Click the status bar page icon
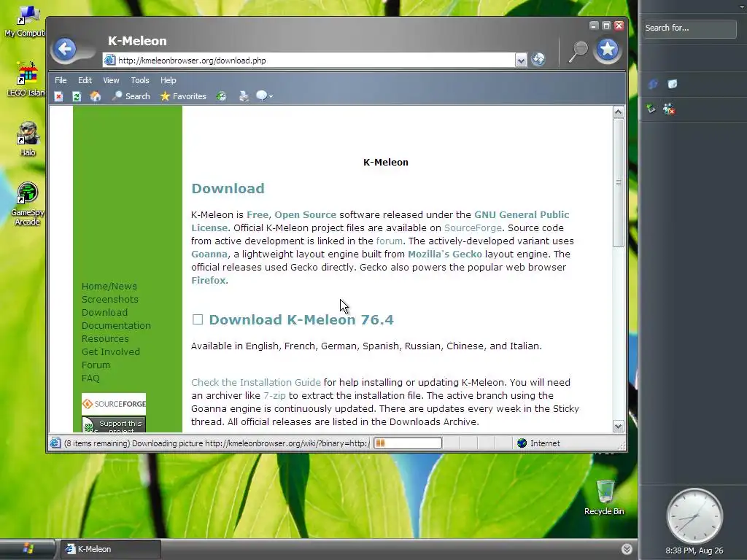Viewport: 747px width, 560px height. pyautogui.click(x=55, y=443)
